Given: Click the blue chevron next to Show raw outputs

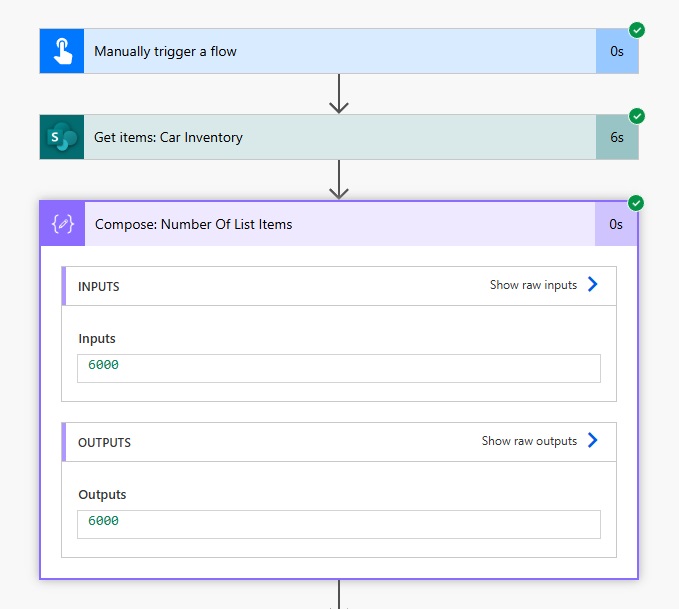Looking at the screenshot, I should tap(592, 441).
